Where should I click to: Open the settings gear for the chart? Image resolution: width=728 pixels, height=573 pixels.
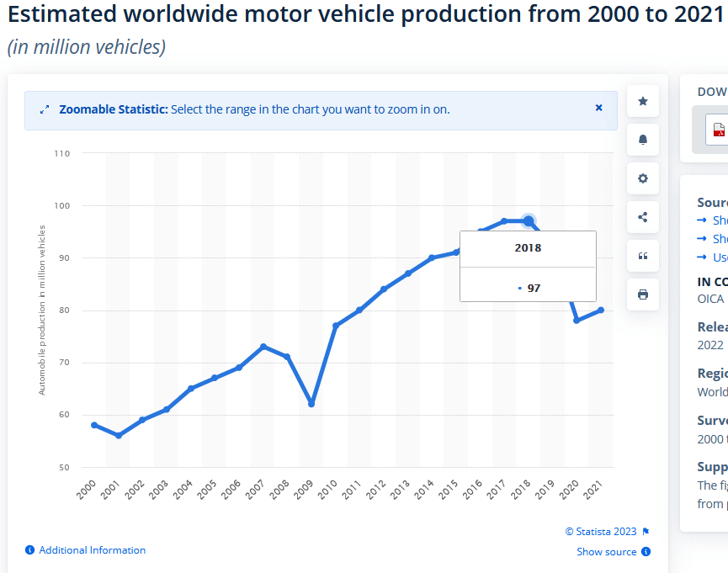tap(642, 178)
